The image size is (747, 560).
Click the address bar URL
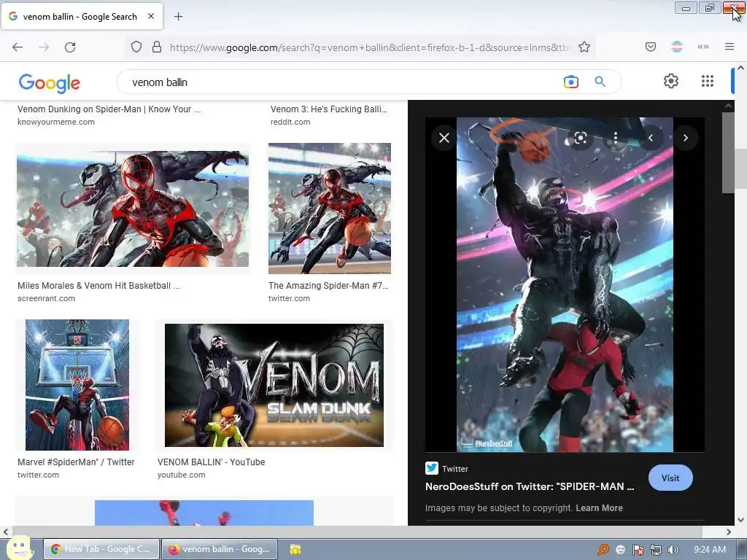[371, 47]
